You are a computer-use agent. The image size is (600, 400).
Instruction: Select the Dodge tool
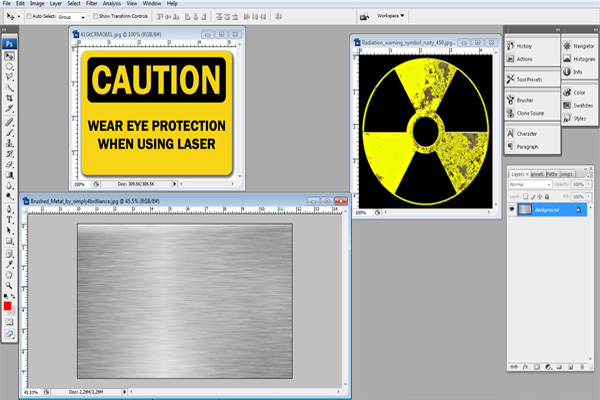click(9, 196)
